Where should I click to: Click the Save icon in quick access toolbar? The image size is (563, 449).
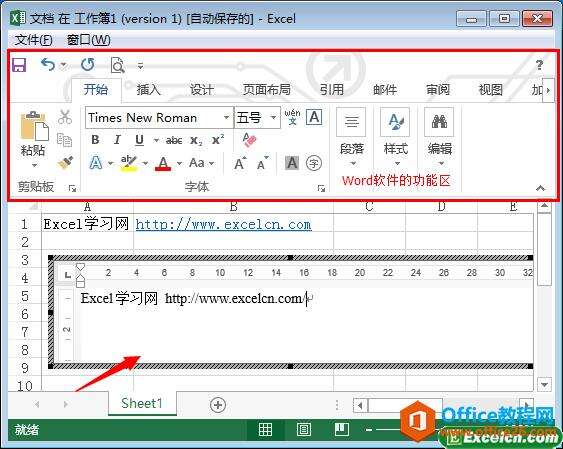click(x=19, y=65)
